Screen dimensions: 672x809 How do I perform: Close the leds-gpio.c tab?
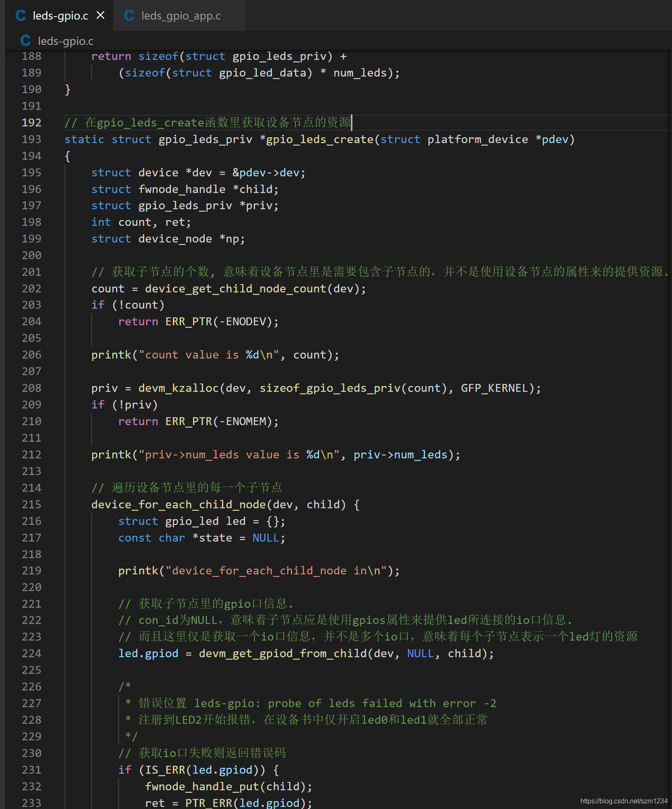pos(100,15)
